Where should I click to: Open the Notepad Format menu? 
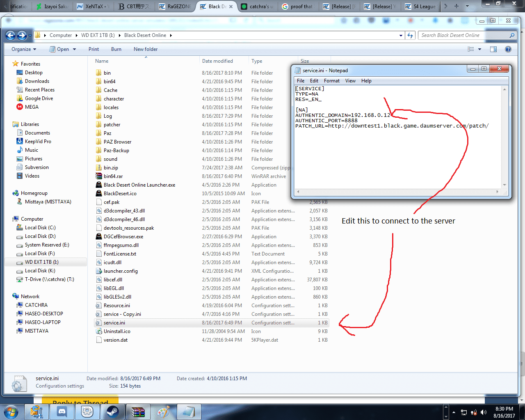(x=332, y=81)
